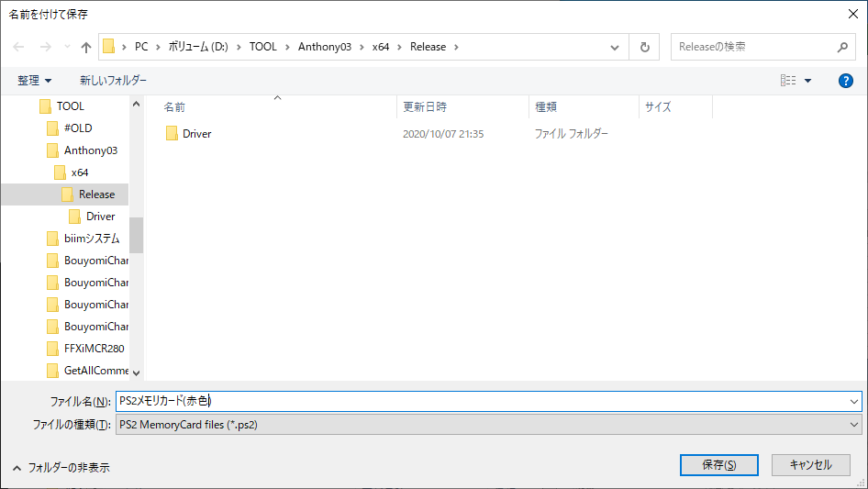Expand chevron after PC in breadcrumb

coord(159,47)
